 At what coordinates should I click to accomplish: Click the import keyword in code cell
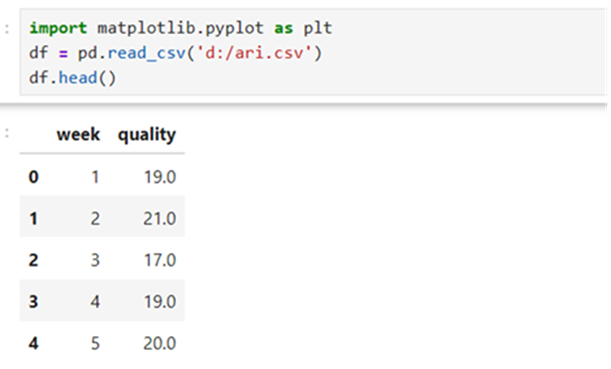(x=58, y=28)
